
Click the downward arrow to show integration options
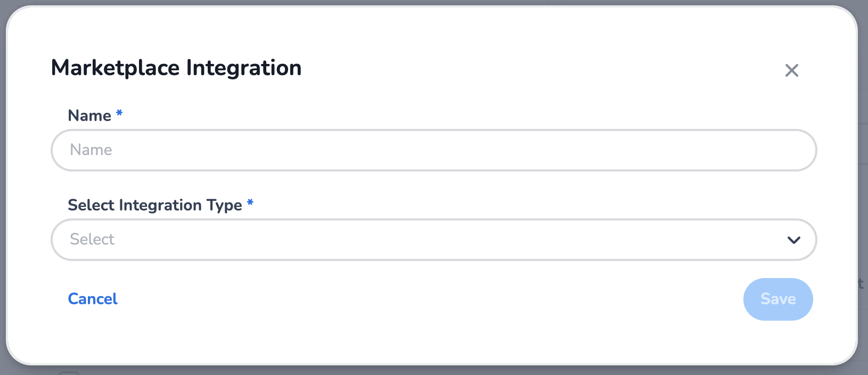click(x=793, y=240)
